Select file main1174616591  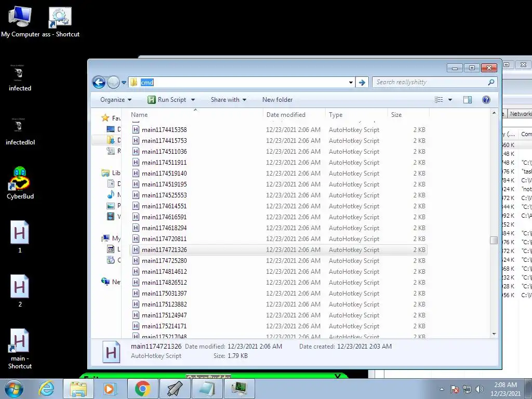click(278, 217)
